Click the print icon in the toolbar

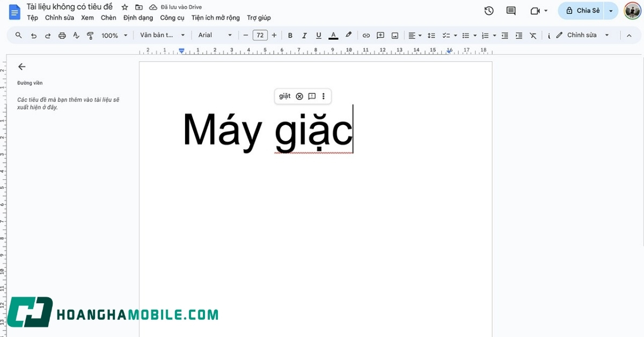(62, 35)
